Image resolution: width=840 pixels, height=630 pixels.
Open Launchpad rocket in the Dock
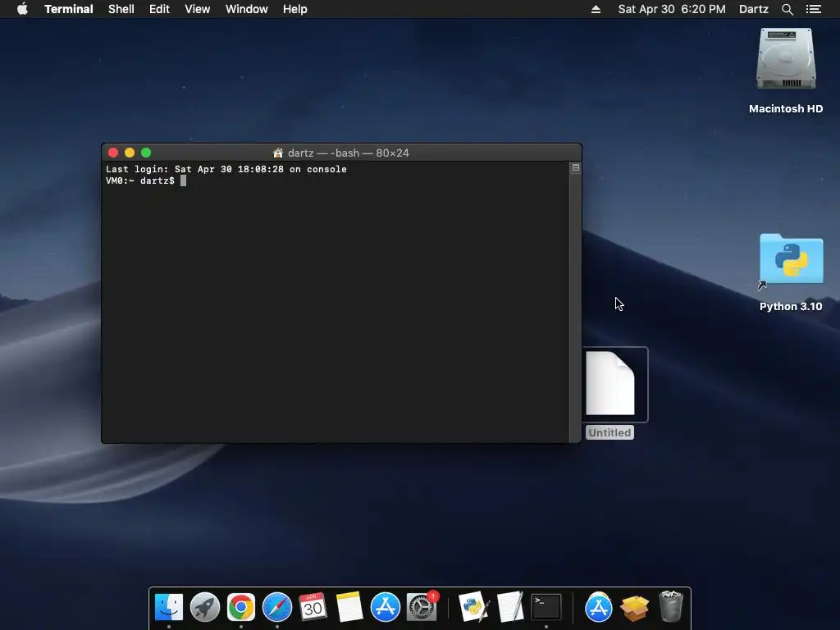pos(204,607)
